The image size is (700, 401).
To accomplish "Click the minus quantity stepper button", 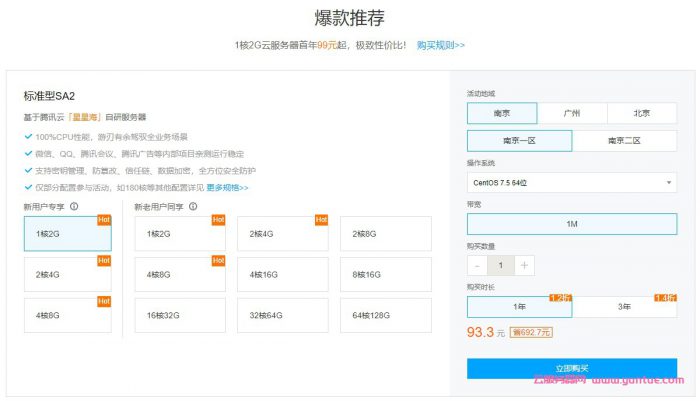I will pyautogui.click(x=478, y=266).
